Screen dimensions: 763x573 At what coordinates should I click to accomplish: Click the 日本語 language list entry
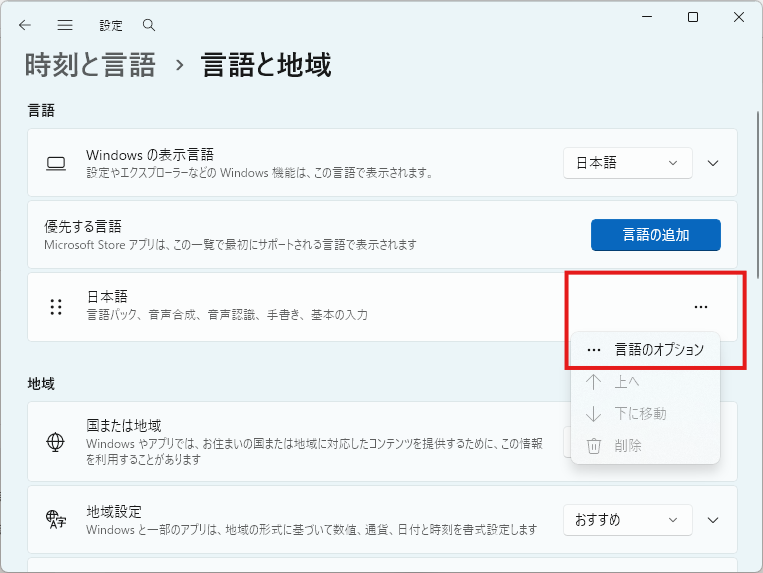click(382, 307)
